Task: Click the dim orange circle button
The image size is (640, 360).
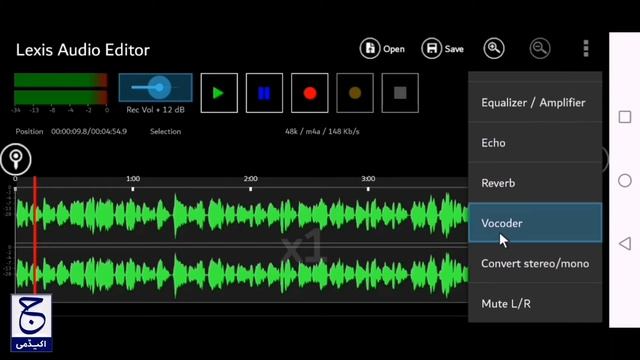Action: point(355,93)
